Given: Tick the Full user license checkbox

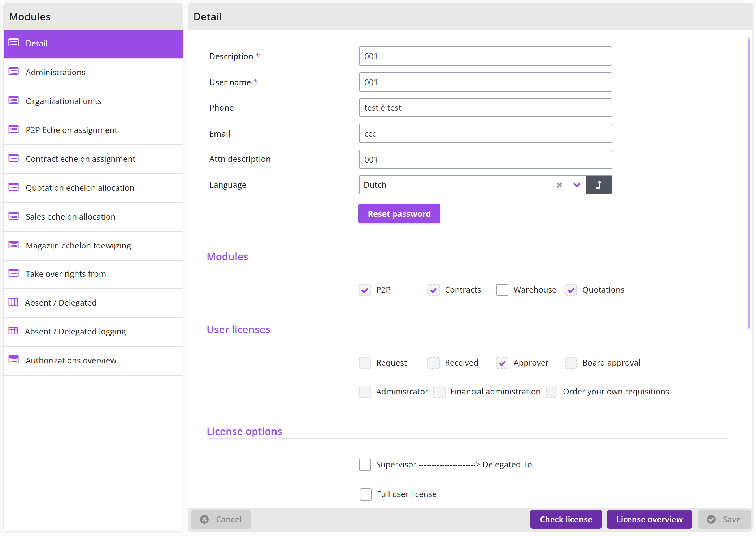Looking at the screenshot, I should 365,494.
